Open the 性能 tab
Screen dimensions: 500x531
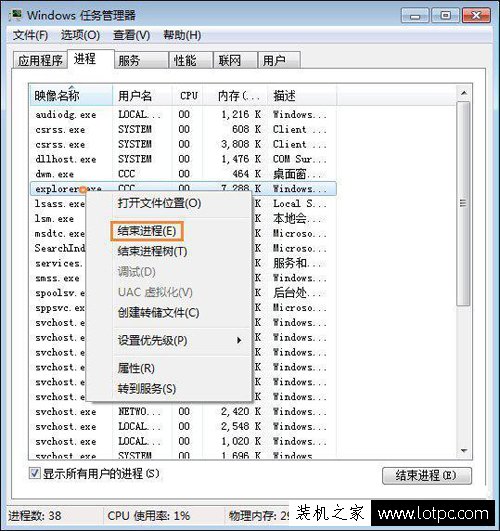191,61
